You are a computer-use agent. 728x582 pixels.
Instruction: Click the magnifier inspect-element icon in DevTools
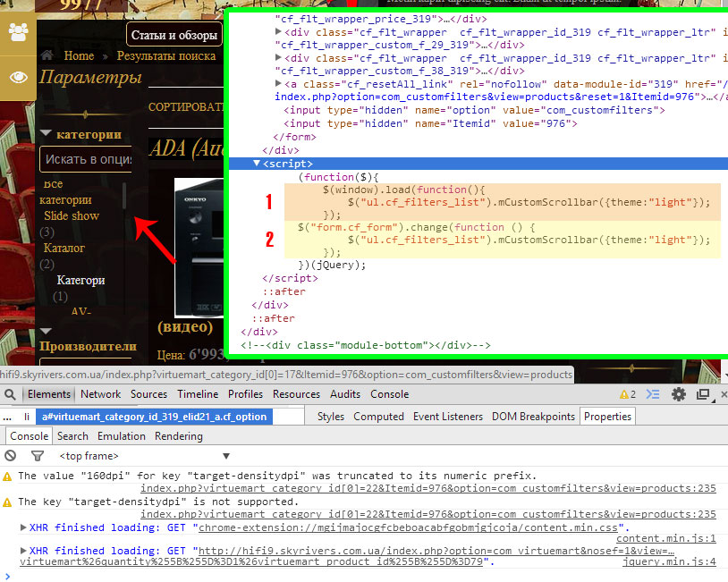click(9, 394)
